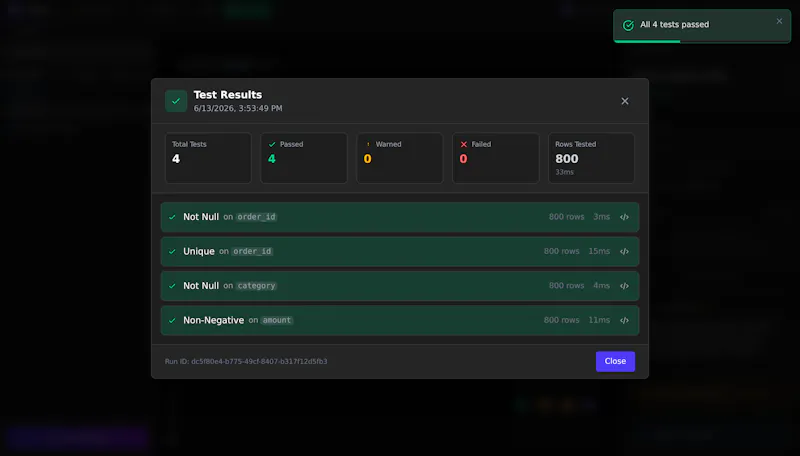Select the Non-Negative on amount row
This screenshot has height=456, width=800.
(x=400, y=320)
